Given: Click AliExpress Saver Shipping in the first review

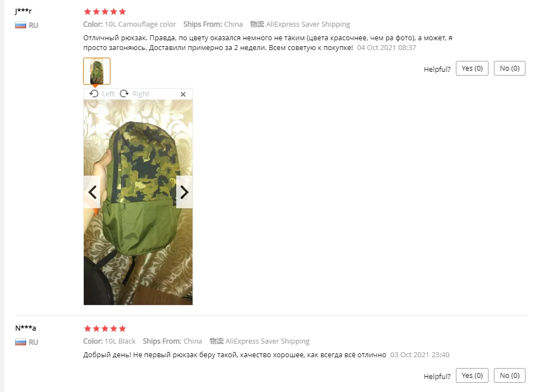Looking at the screenshot, I should pyautogui.click(x=308, y=24).
